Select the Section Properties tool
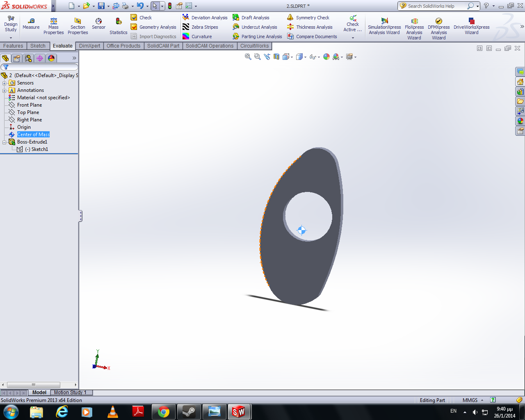Viewport: 525px width, 420px height. tap(78, 26)
